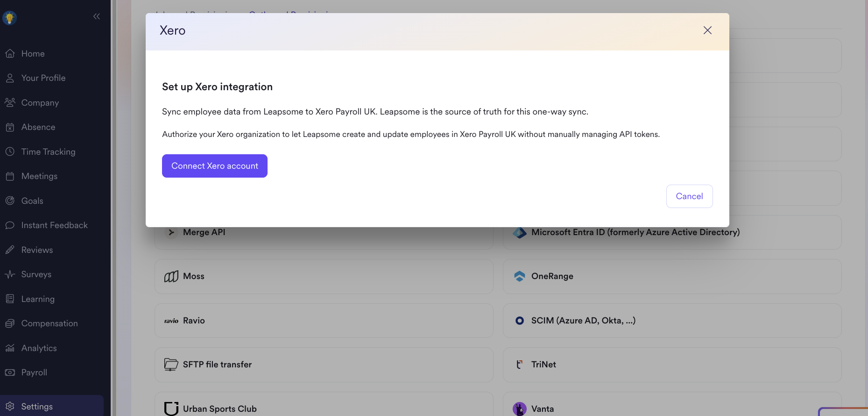Click the Settings gear icon
Viewport: 868px width, 416px height.
pos(10,407)
